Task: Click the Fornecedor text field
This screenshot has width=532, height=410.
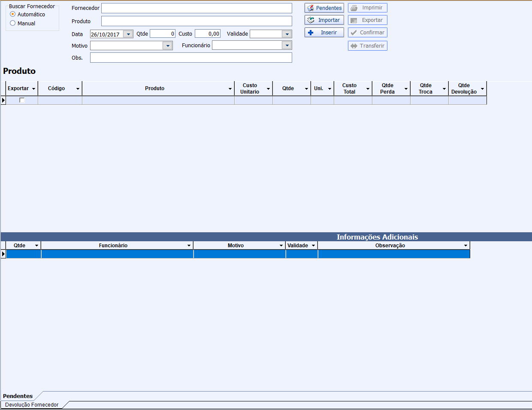Action: pos(196,8)
